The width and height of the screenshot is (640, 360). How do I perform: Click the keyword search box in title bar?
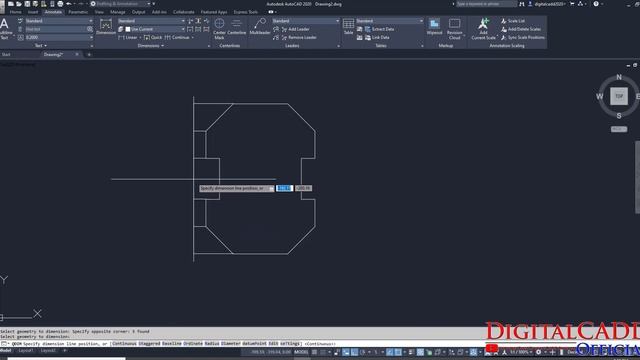[x=486, y=4]
